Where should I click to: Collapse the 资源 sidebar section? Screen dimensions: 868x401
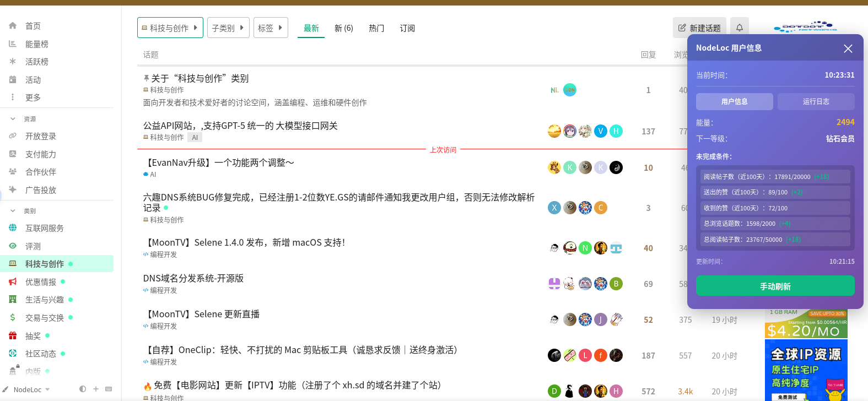pyautogui.click(x=13, y=119)
